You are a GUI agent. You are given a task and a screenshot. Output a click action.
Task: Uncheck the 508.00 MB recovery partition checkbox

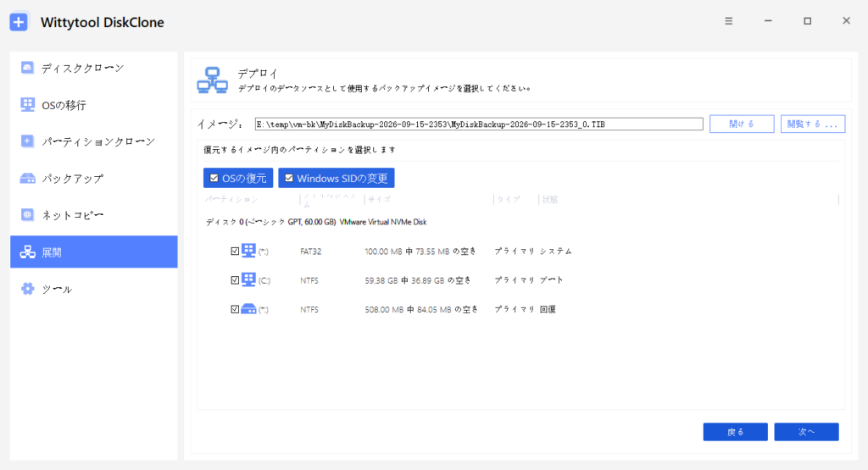235,309
